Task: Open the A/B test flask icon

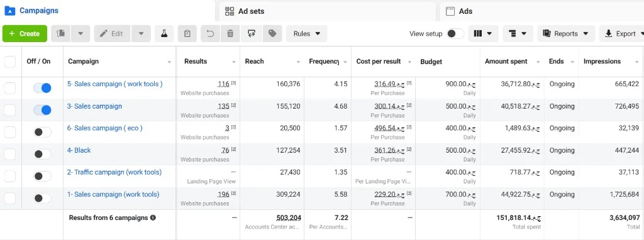Action: pos(164,34)
